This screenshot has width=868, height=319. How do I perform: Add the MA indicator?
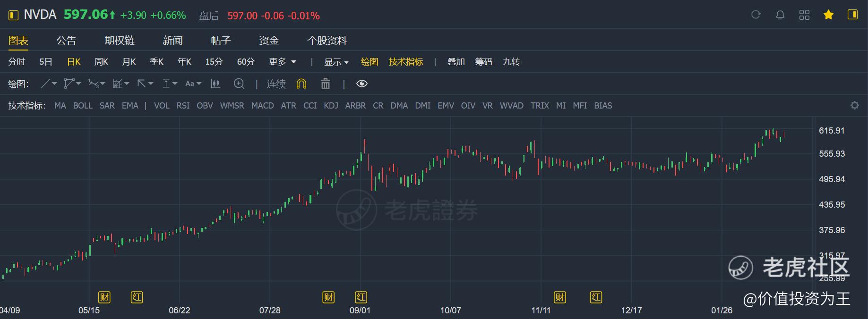[60, 106]
